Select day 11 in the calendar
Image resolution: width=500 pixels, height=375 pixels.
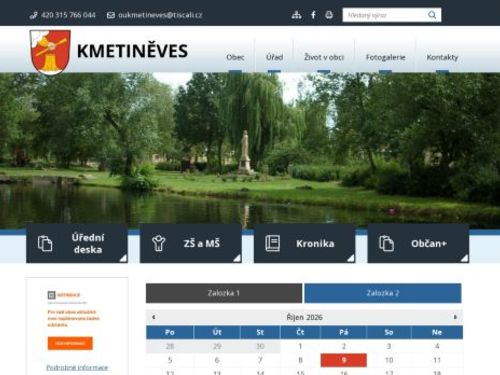[x=437, y=360]
